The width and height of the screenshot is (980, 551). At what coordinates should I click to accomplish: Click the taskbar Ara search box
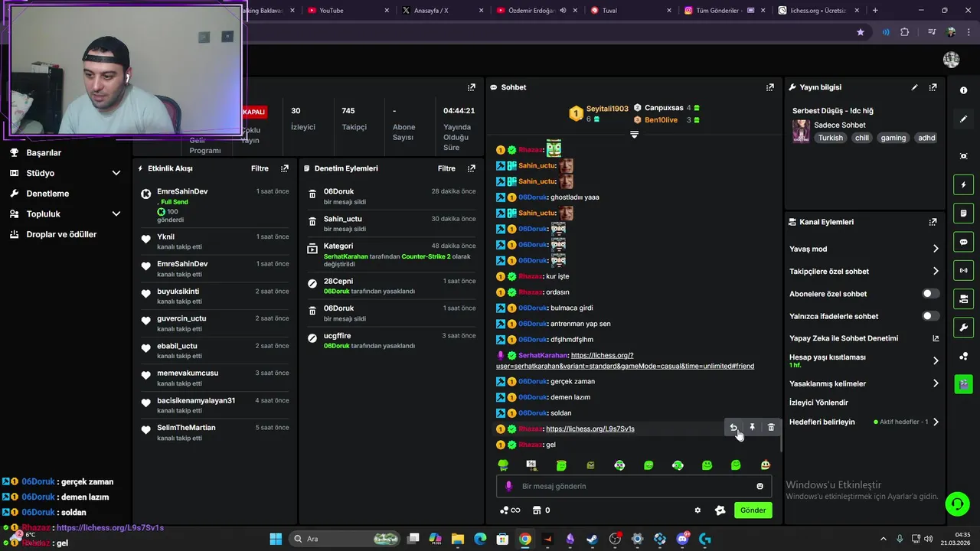coord(345,539)
